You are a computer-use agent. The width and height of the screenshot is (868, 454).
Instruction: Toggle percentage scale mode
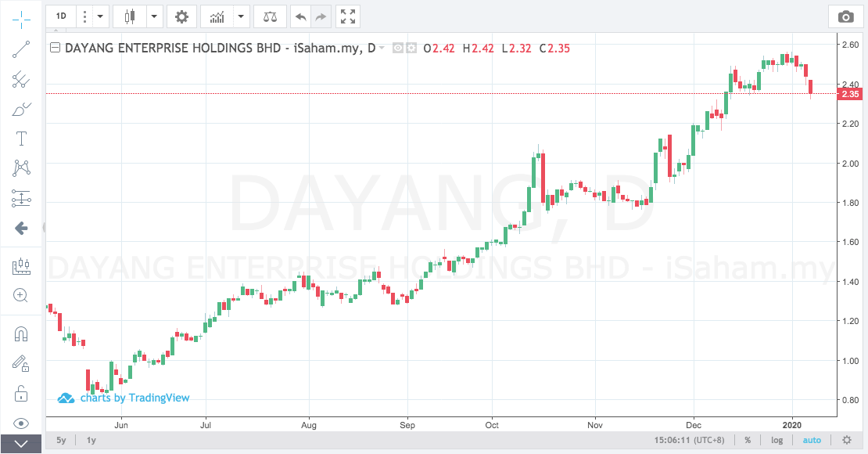click(x=748, y=440)
